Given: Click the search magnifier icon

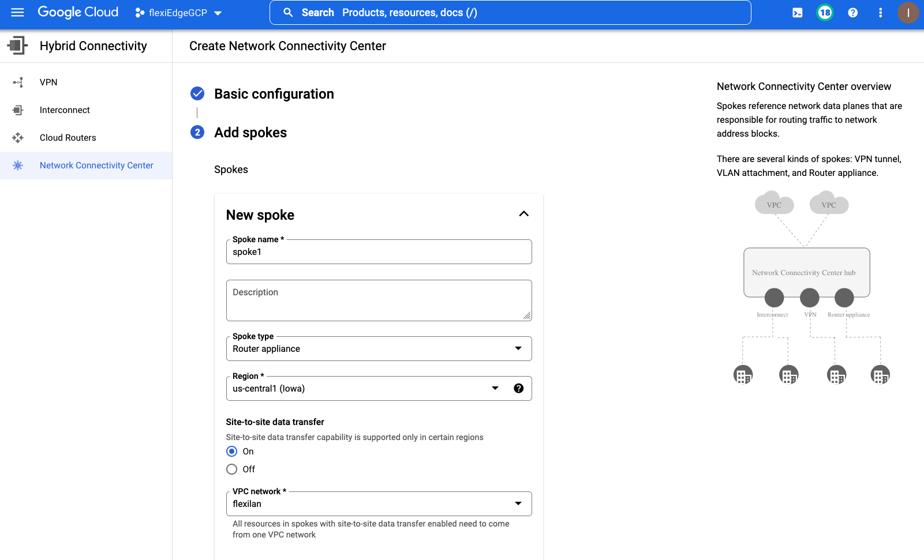Looking at the screenshot, I should point(288,13).
